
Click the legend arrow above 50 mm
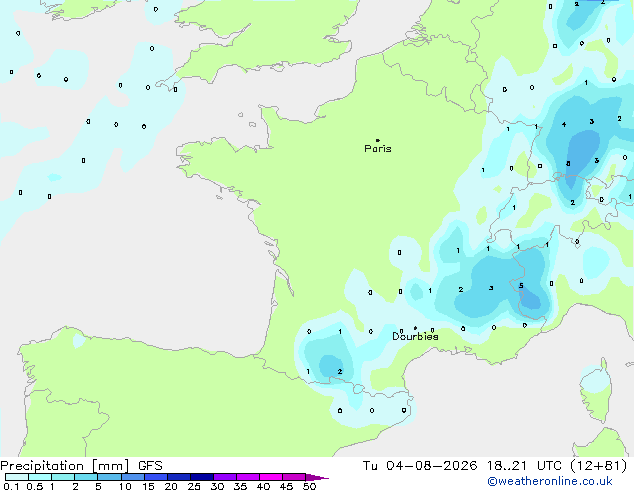(317, 477)
